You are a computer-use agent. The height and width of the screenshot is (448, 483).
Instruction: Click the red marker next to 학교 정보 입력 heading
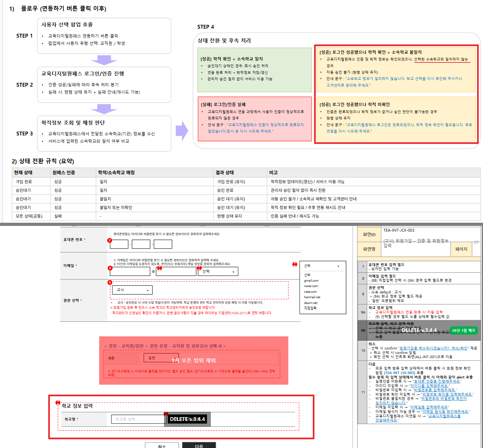pos(58,402)
